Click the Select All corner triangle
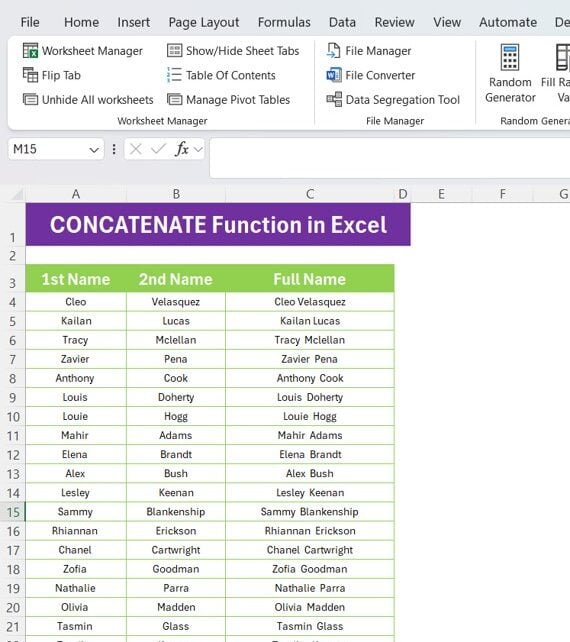Image resolution: width=570 pixels, height=642 pixels. point(17,194)
